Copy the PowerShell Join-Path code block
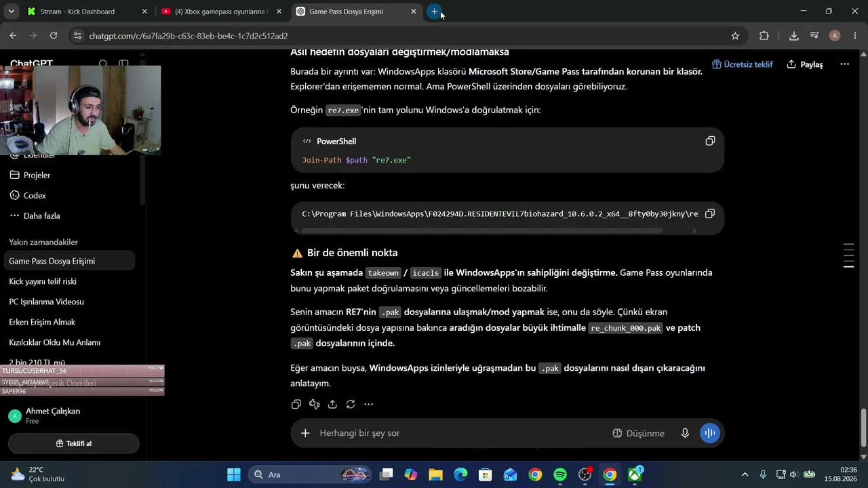Viewport: 868px width, 488px height. tap(710, 141)
